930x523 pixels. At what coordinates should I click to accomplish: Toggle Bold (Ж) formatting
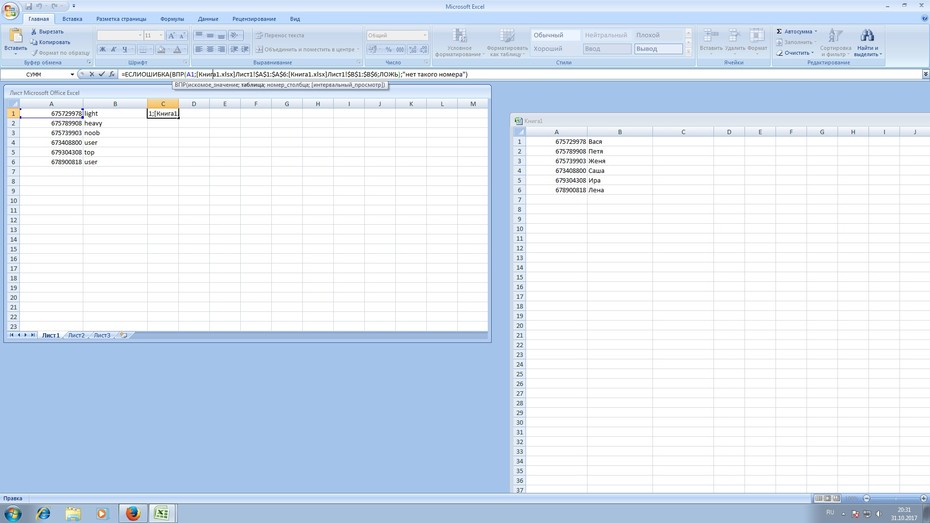(103, 49)
